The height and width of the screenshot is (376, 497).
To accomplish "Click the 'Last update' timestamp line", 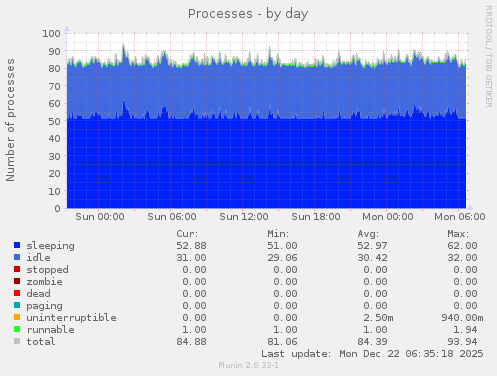I will (x=372, y=354).
